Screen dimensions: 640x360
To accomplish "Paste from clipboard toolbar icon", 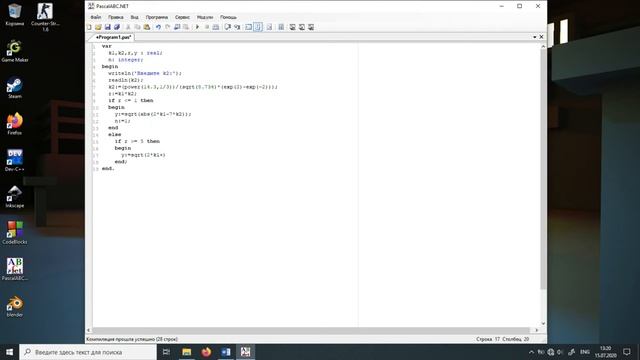I will tap(147, 27).
